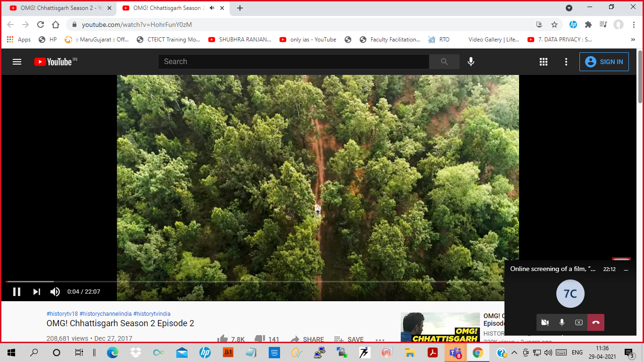Click the YouTube search magnifier button
Screen dimensions: 644x362
coord(444,62)
